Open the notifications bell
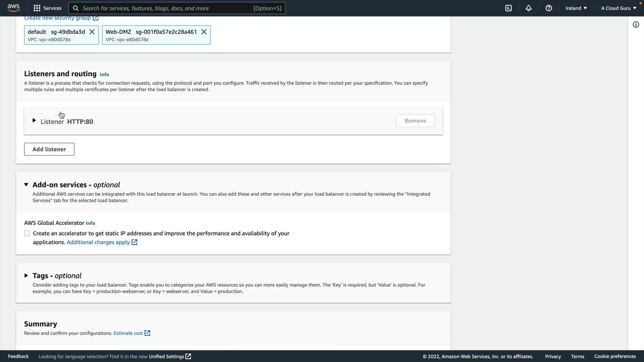 coord(529,8)
